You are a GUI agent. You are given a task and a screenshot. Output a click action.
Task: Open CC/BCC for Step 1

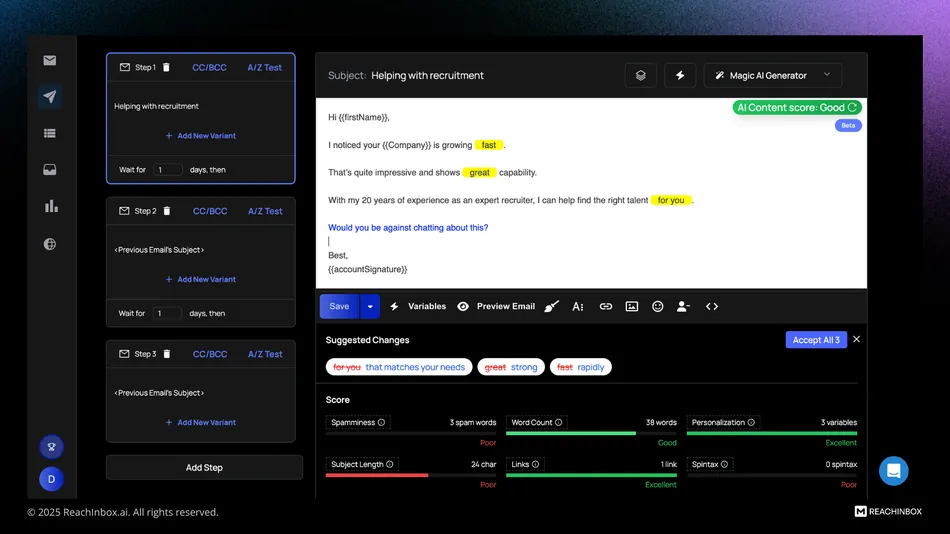point(210,67)
